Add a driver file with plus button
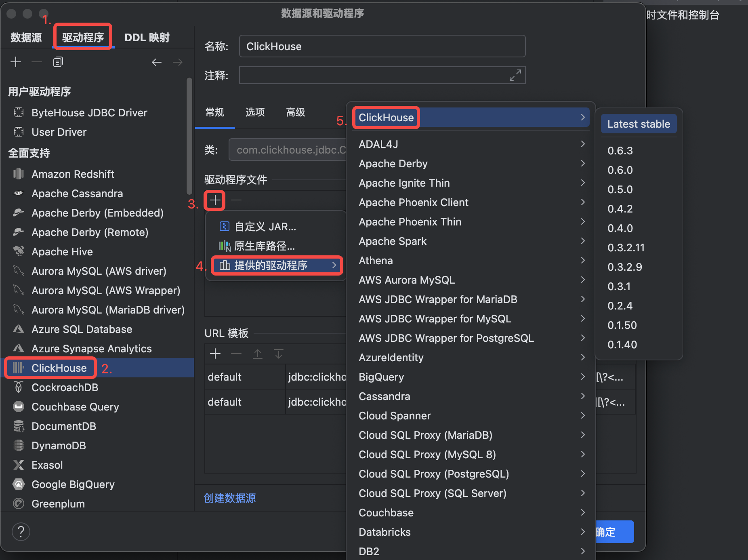The image size is (748, 560). 215,200
